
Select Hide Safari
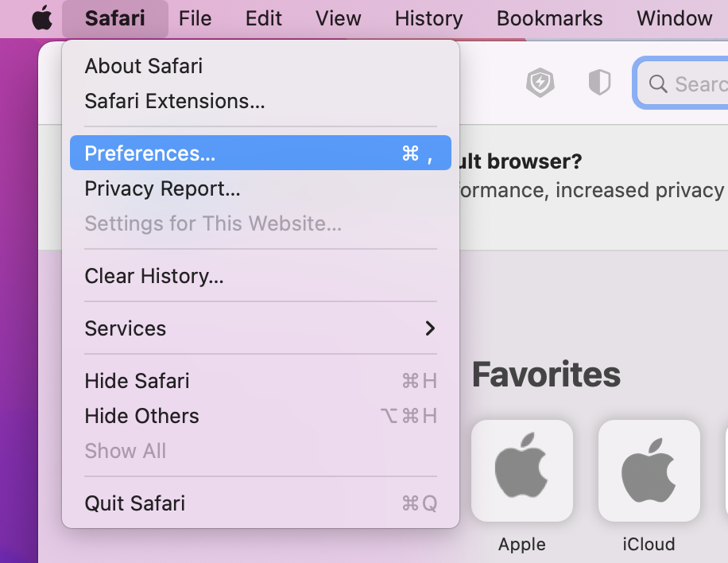coord(137,381)
